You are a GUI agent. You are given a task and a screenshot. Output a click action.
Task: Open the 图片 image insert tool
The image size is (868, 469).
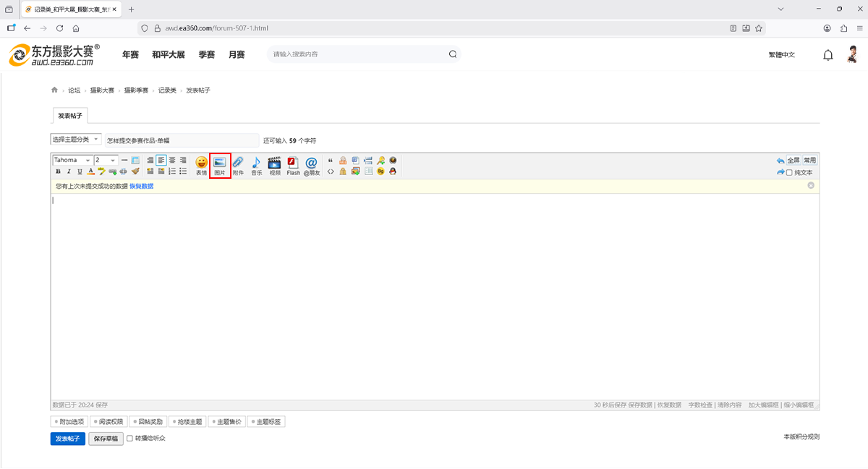(x=220, y=166)
